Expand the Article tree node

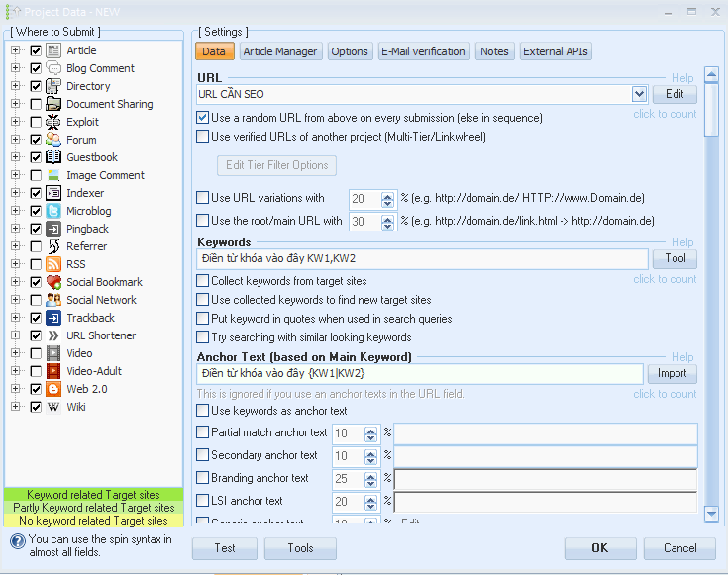tap(15, 50)
